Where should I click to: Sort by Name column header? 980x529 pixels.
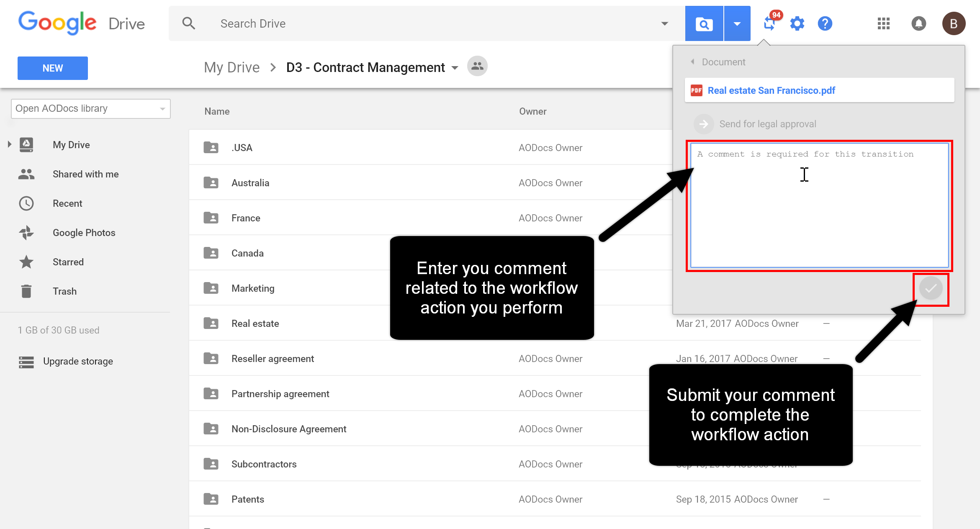coord(217,111)
